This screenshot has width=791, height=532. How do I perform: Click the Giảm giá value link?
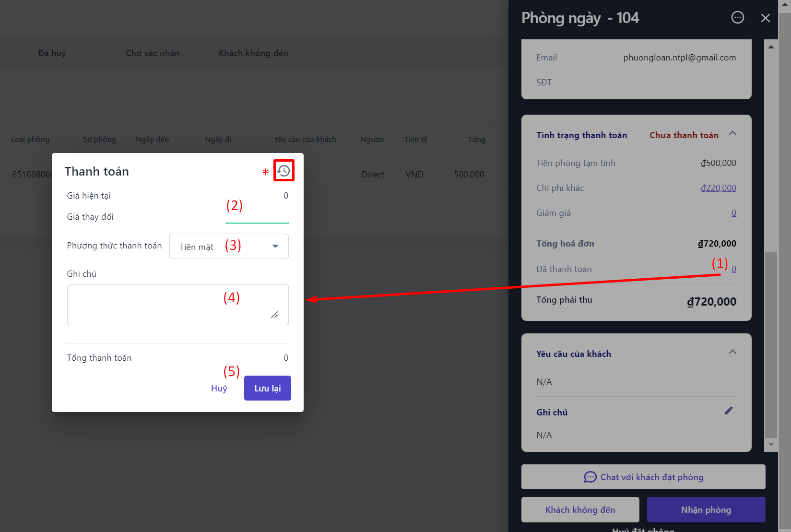733,213
